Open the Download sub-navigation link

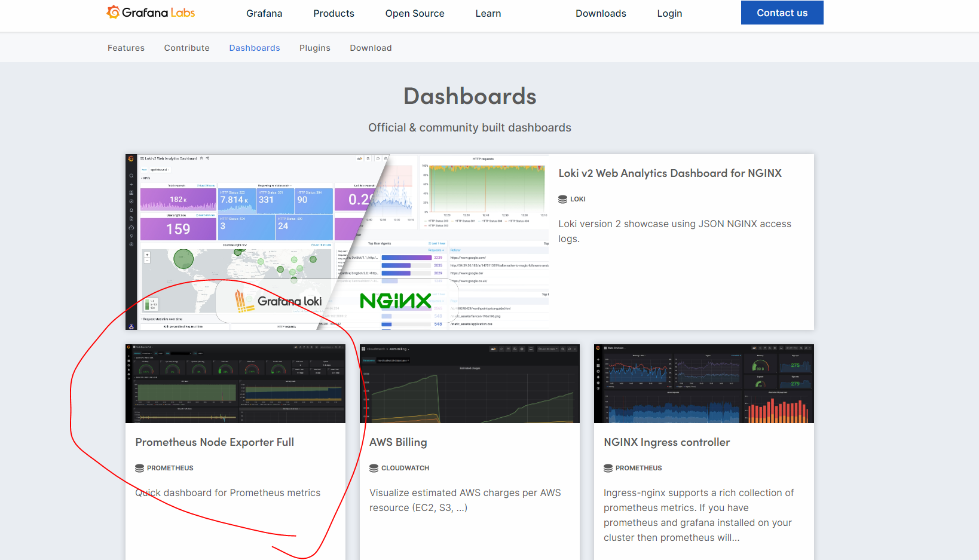tap(371, 48)
